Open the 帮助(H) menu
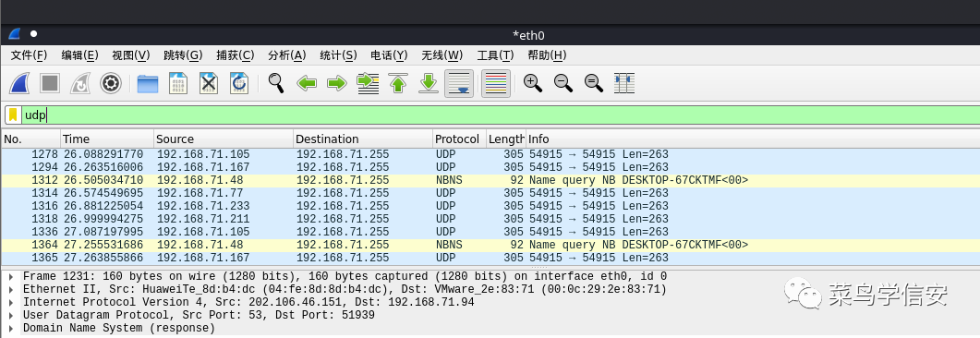The height and width of the screenshot is (338, 980). [x=547, y=55]
